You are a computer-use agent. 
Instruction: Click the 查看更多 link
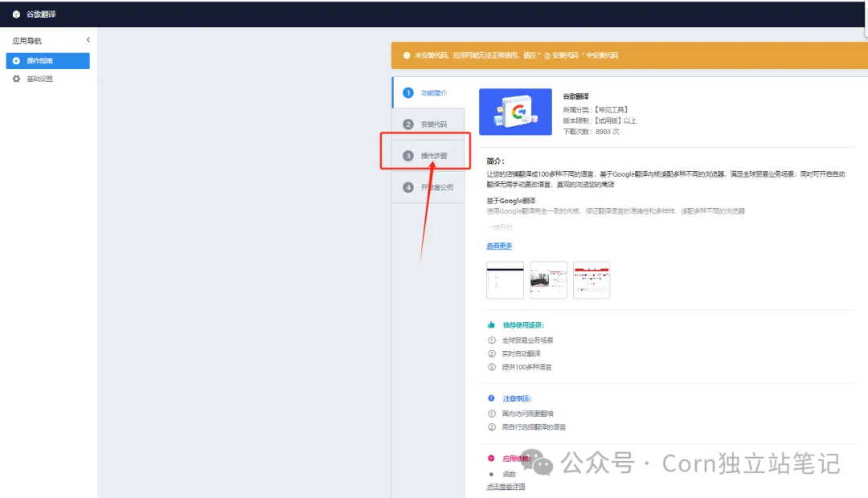[499, 246]
